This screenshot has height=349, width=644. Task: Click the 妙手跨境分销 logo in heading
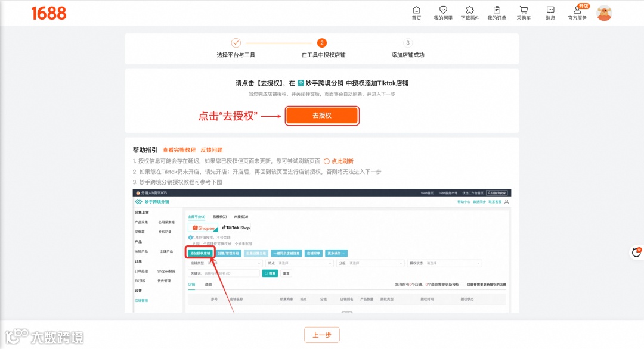click(x=301, y=83)
